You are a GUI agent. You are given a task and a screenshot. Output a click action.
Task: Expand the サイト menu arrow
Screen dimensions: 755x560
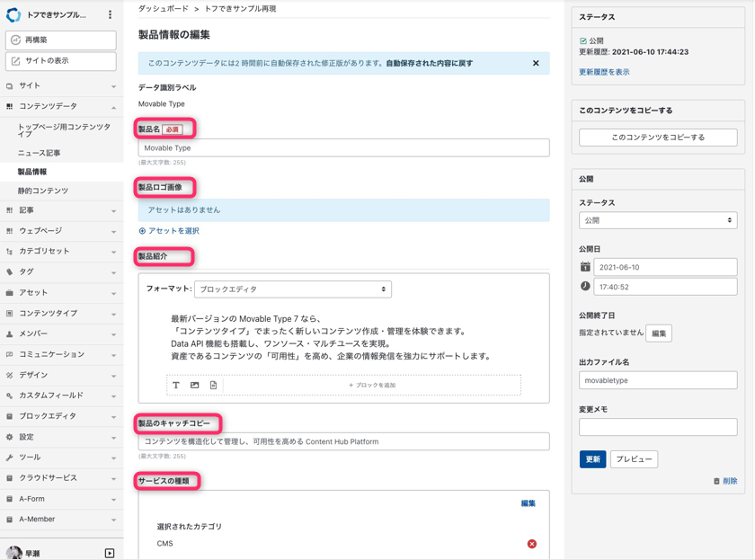[113, 86]
